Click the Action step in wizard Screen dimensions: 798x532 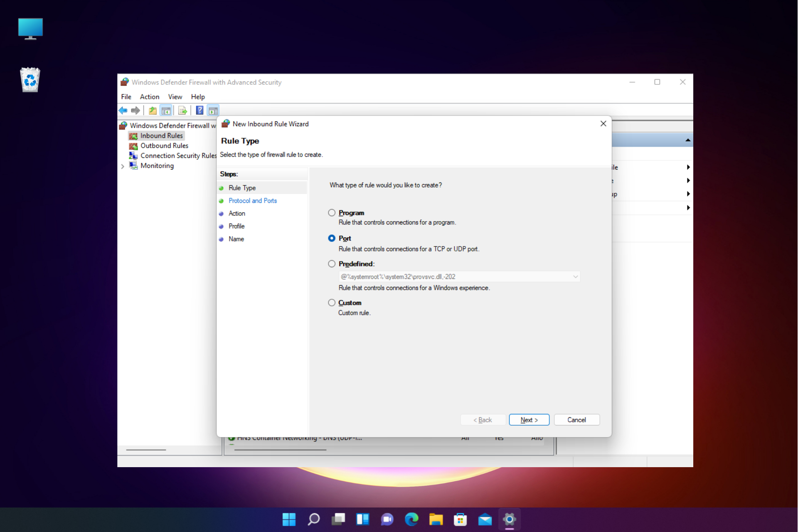(x=237, y=213)
